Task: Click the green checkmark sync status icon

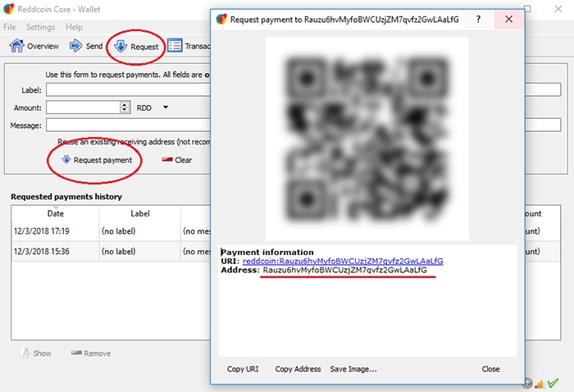Action: (x=553, y=383)
